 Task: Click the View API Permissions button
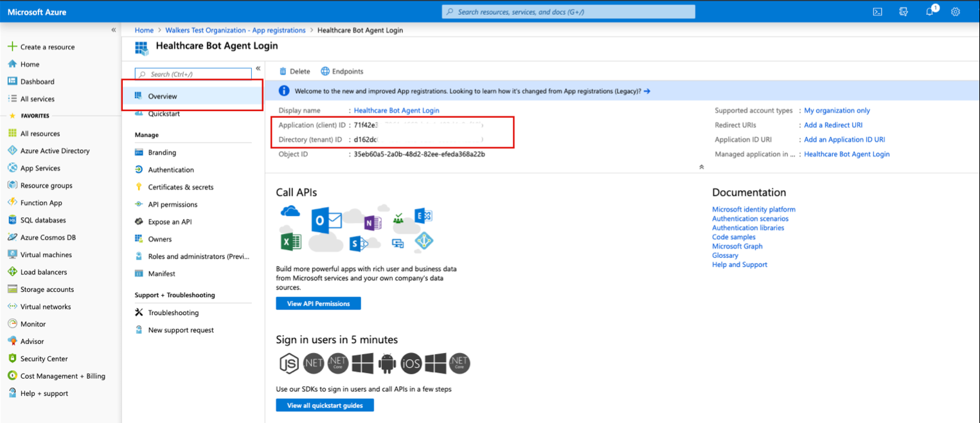[x=318, y=303]
